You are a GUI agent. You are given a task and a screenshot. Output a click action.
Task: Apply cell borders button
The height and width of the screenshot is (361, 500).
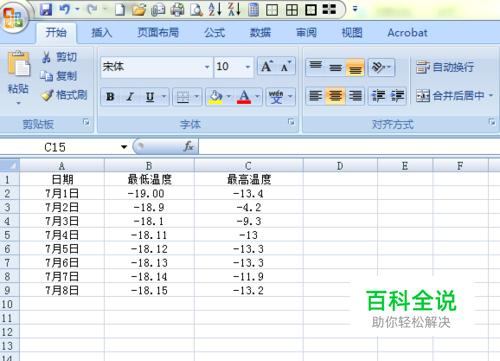pos(183,97)
